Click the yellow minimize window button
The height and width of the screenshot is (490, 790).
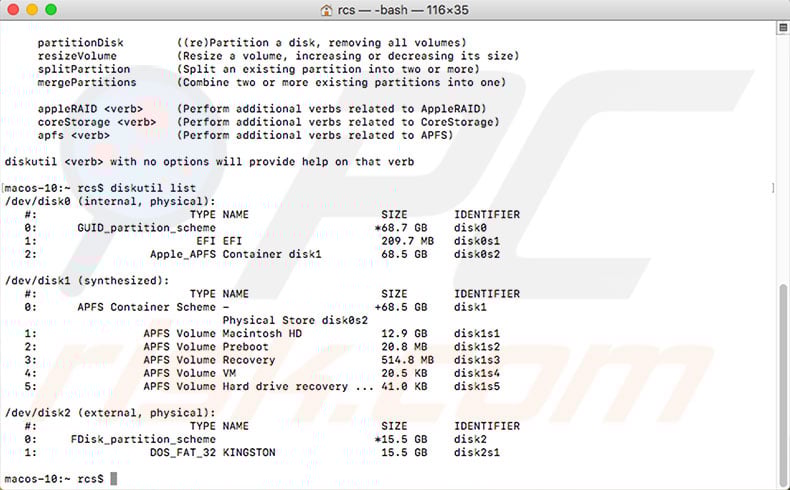point(32,10)
